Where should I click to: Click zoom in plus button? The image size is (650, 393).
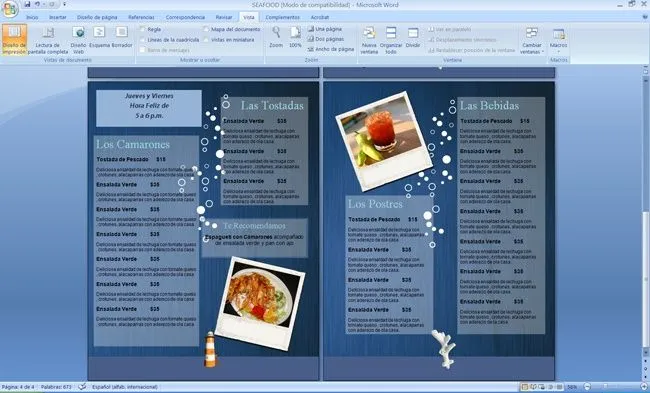point(644,387)
